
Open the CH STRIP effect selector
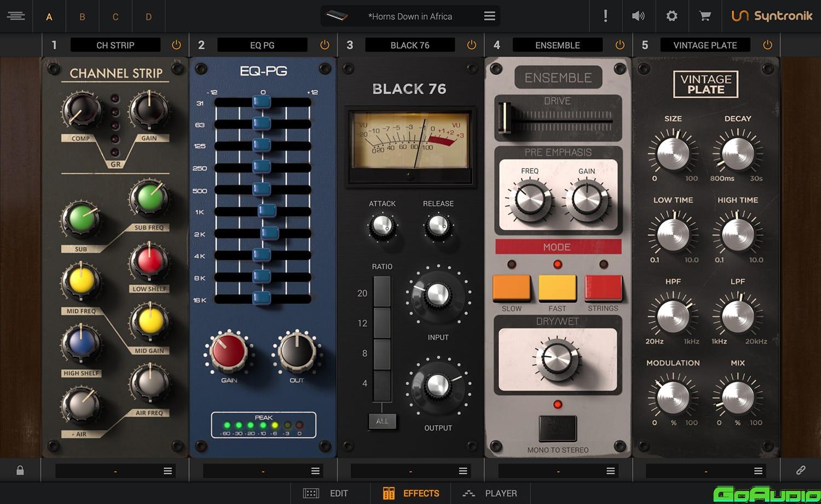(115, 45)
